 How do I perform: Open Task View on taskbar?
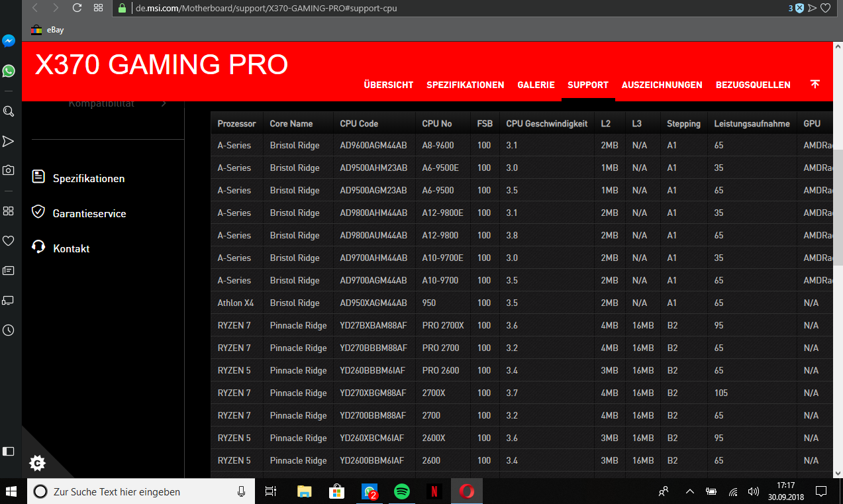point(270,491)
